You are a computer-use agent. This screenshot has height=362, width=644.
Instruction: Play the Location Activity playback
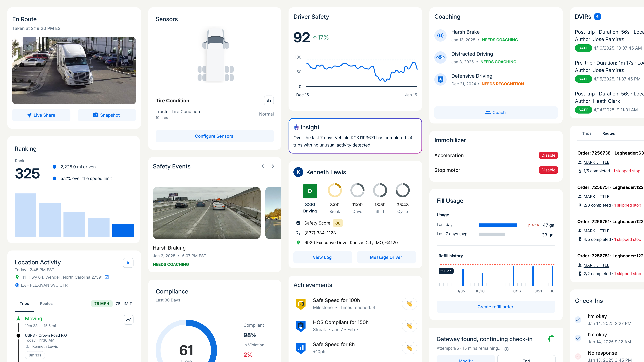(x=128, y=263)
